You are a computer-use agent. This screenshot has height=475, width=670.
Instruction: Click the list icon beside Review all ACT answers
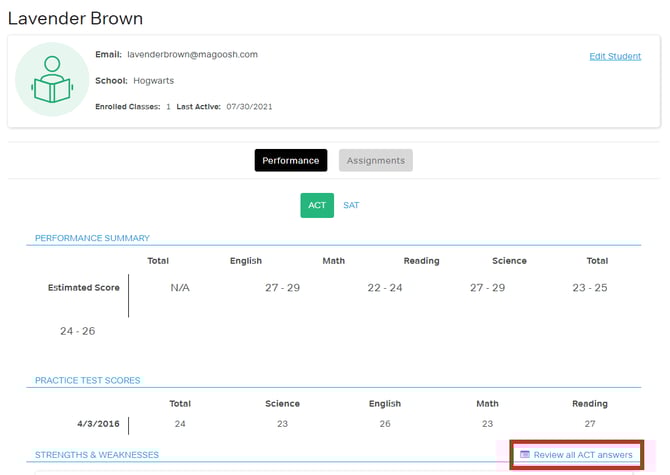pyautogui.click(x=525, y=455)
